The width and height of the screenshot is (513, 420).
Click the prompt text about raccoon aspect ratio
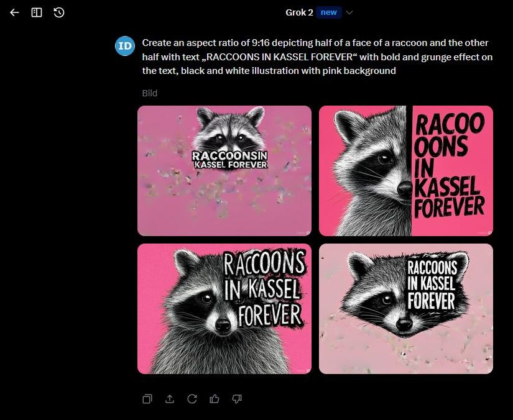pos(317,57)
